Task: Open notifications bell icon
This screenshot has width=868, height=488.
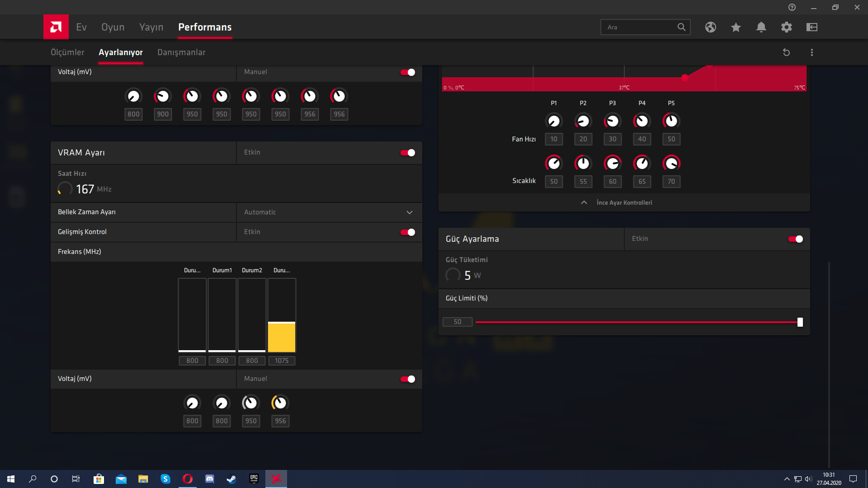Action: click(761, 27)
